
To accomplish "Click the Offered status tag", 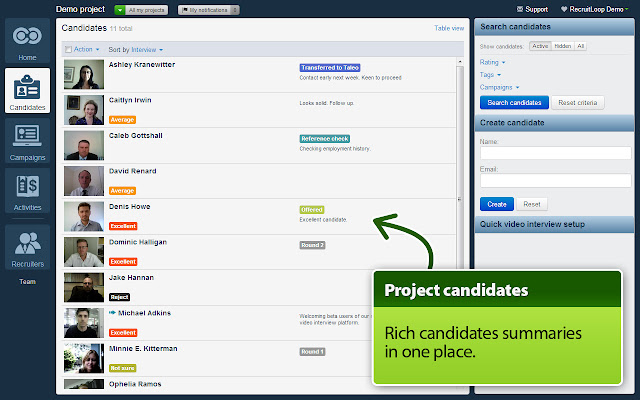I will pos(311,210).
